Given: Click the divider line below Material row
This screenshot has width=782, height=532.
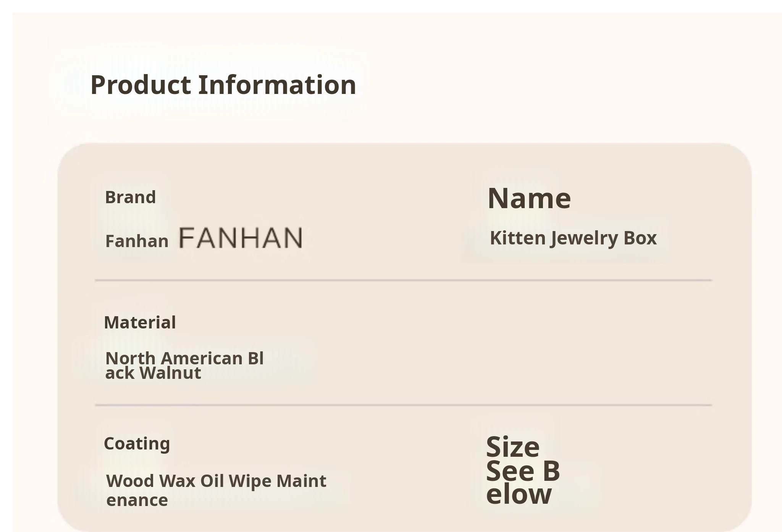Looking at the screenshot, I should [x=403, y=405].
